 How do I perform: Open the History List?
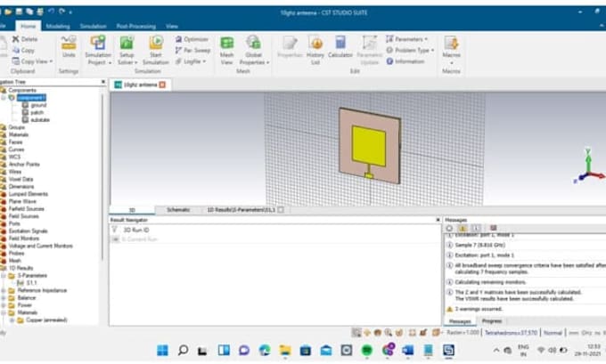tap(315, 50)
